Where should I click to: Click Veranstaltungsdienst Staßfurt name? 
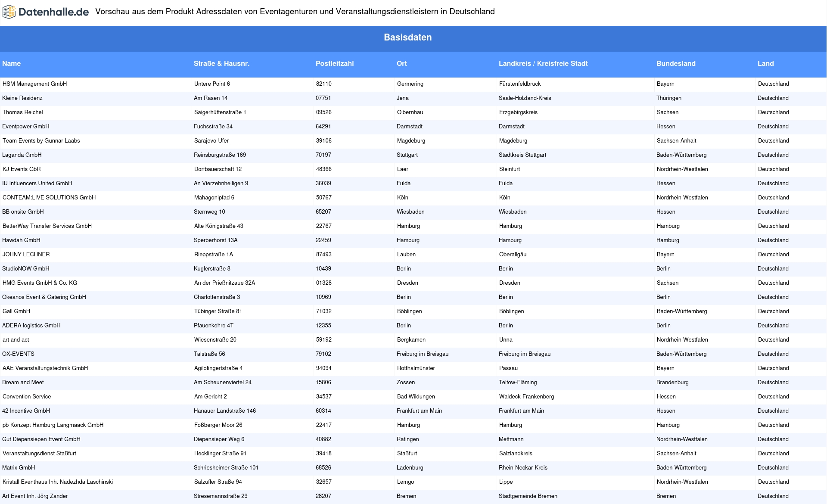39,454
